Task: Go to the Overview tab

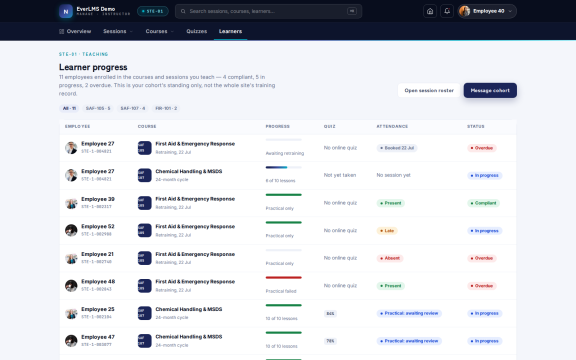Action: tap(75, 32)
